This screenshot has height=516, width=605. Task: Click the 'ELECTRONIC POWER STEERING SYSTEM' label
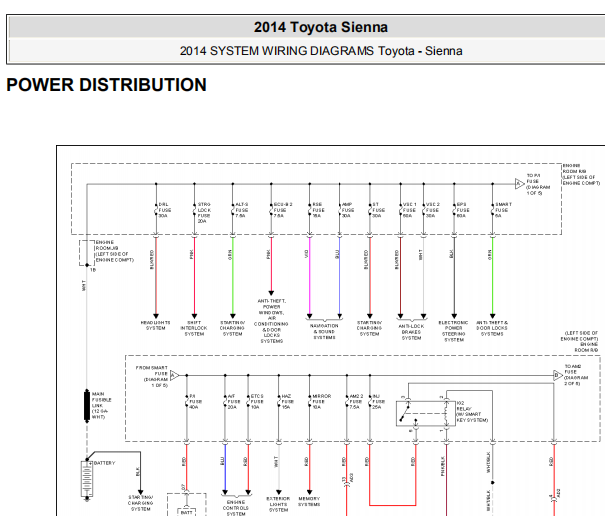pyautogui.click(x=454, y=331)
